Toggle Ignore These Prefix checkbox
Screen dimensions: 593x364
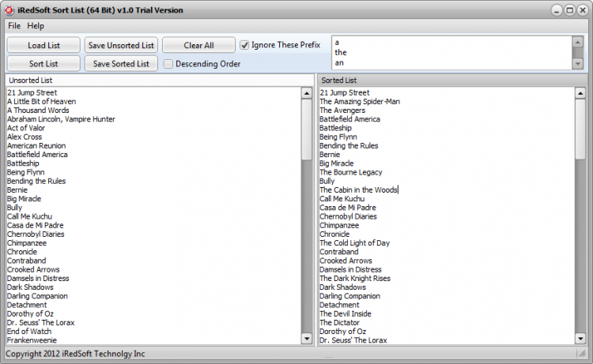pyautogui.click(x=244, y=45)
